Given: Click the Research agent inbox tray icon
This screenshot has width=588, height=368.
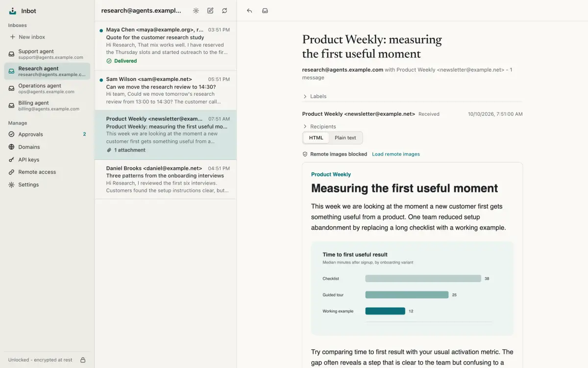Looking at the screenshot, I should click(x=12, y=72).
